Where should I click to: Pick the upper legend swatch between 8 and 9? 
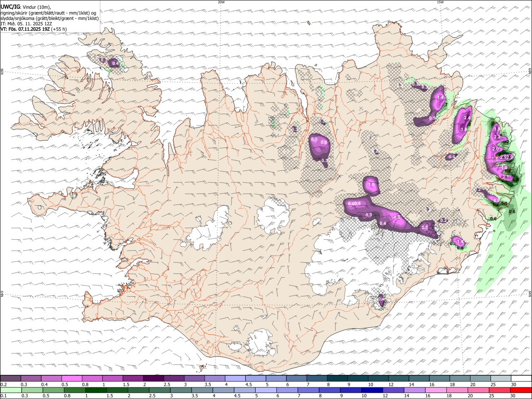[x=337, y=378]
